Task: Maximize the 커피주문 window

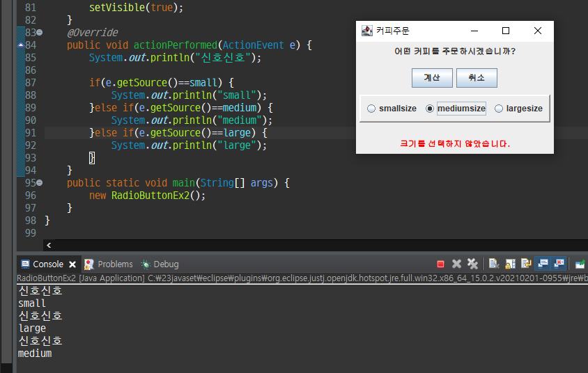Action: 506,31
